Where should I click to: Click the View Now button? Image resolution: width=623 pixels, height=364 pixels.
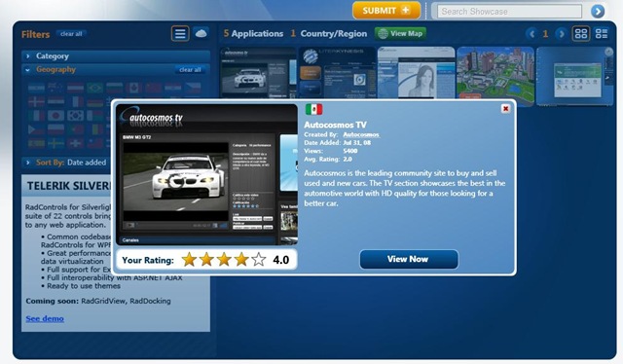pos(409,259)
